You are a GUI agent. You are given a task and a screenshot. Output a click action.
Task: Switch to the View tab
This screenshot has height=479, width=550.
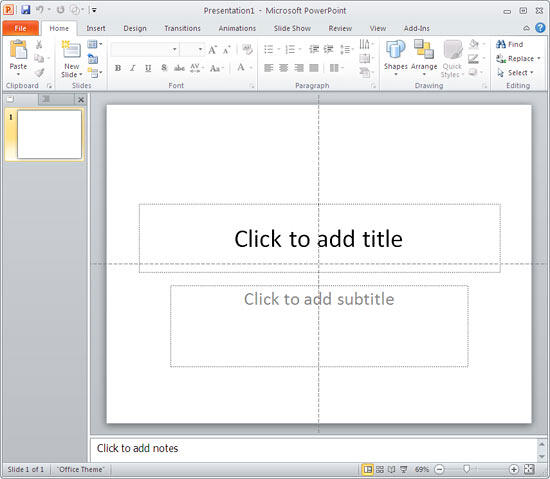pyautogui.click(x=377, y=28)
